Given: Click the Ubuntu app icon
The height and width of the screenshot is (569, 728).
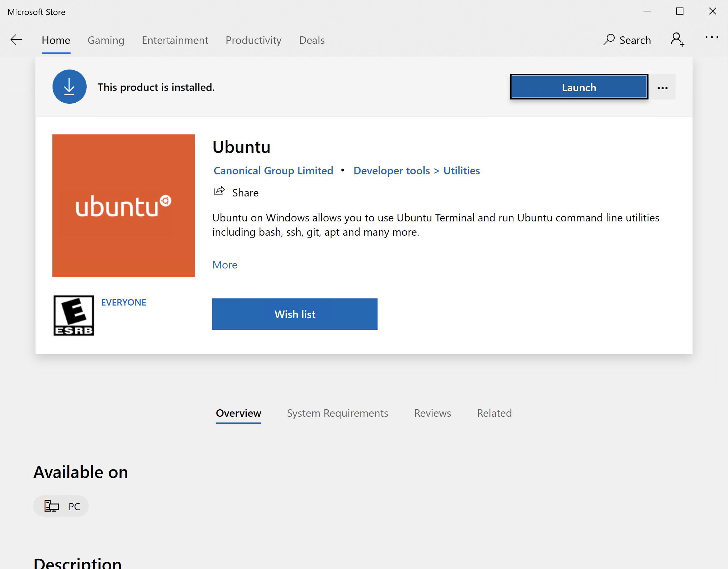Looking at the screenshot, I should pyautogui.click(x=123, y=206).
